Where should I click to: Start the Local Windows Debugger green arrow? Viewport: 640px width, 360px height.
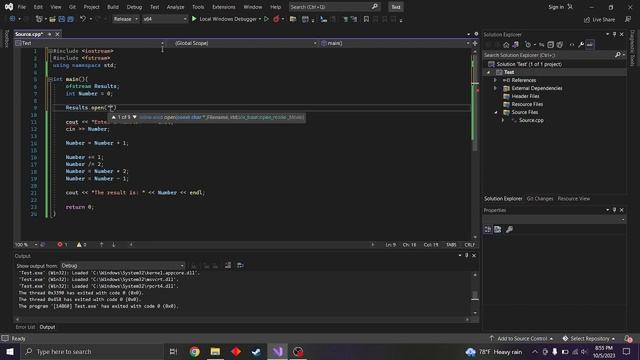(x=194, y=19)
